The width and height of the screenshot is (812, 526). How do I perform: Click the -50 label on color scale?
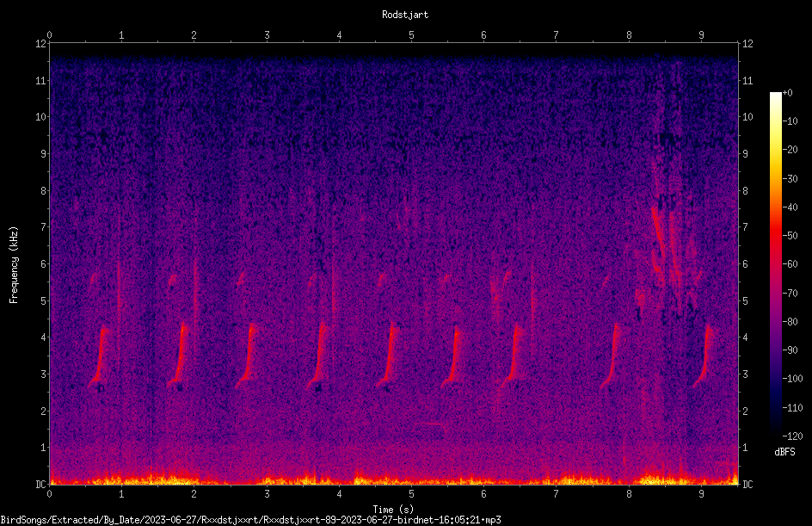(x=790, y=235)
